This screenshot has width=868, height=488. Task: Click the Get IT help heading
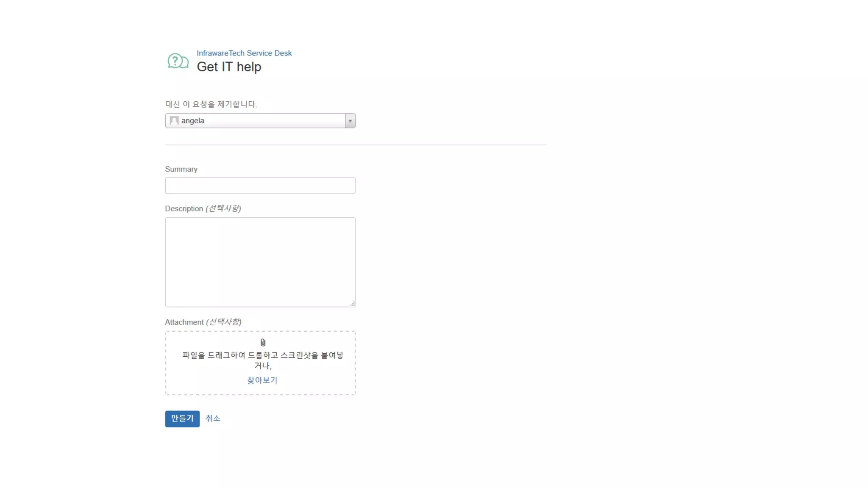point(229,67)
